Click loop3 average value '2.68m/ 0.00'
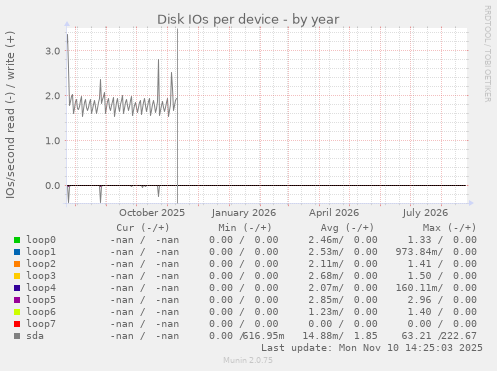Image resolution: width=497 pixels, height=371 pixels. 343,276
